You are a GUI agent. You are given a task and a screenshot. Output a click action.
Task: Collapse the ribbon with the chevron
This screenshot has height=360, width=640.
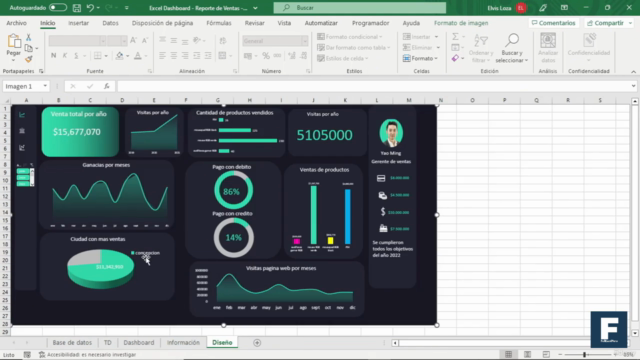tap(633, 71)
